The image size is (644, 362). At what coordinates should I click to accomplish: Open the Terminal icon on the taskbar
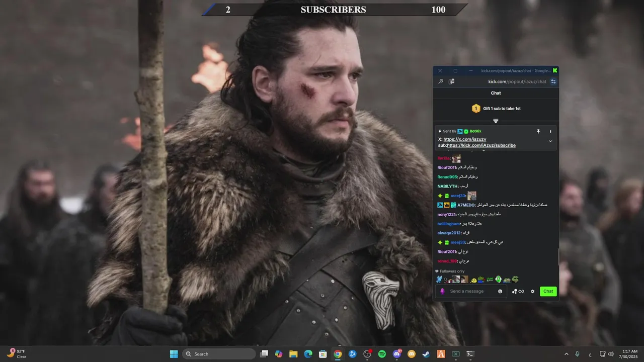point(470,354)
